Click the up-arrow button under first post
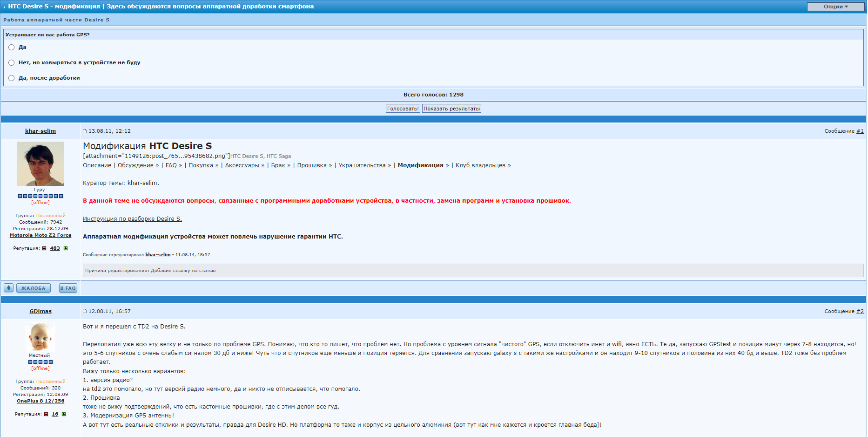 click(x=8, y=288)
